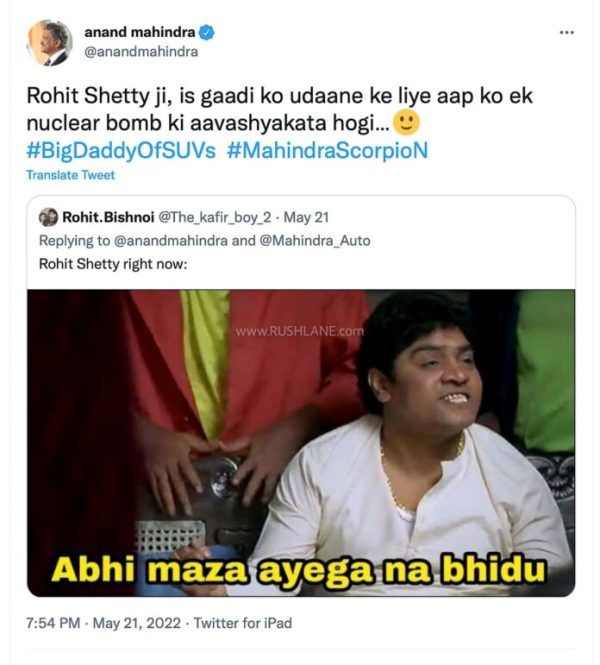Click the May 21 quoted tweet date
600x665 pixels.
[306, 218]
